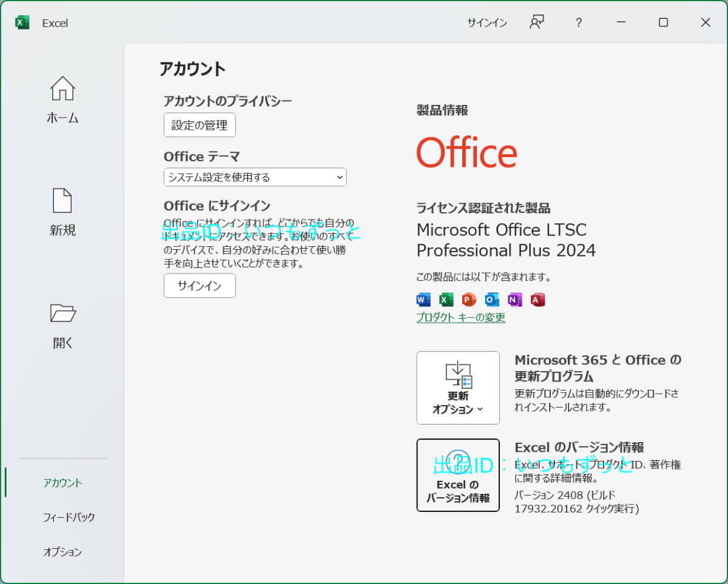728x584 pixels.
Task: Click the feedback person icon in title bar
Action: pyautogui.click(x=536, y=22)
